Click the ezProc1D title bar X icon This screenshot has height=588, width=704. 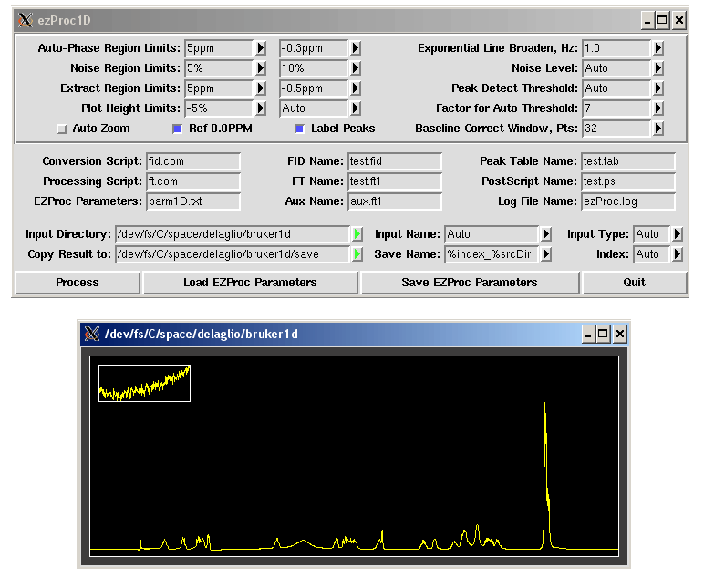pos(25,20)
